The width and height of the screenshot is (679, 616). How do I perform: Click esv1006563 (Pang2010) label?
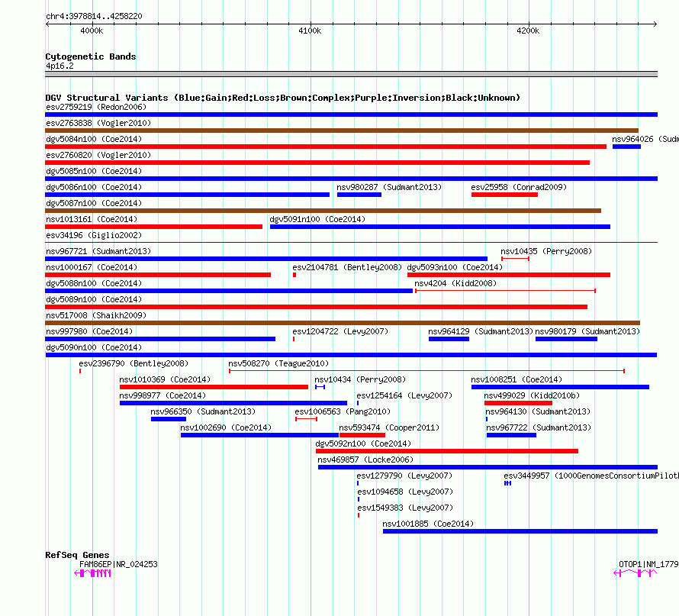coord(343,411)
